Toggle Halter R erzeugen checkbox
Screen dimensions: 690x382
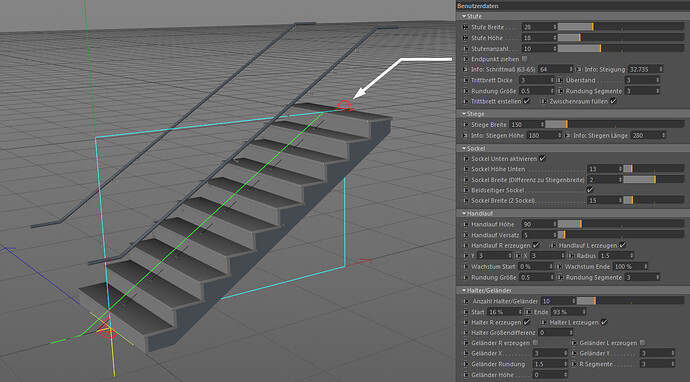[526, 322]
